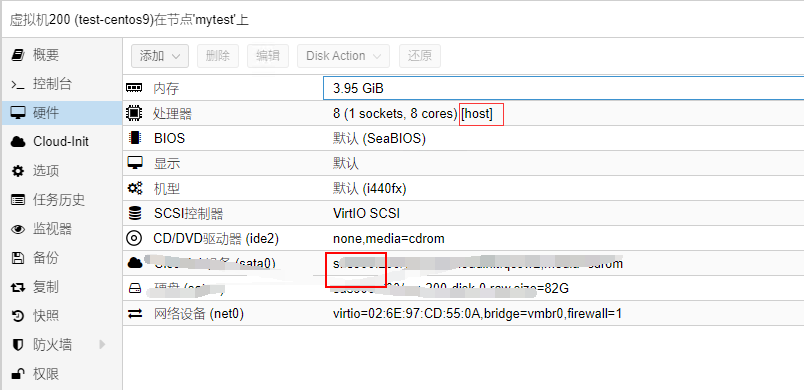Screen dimensions: 804x390
Task: Click the chip icon in BIOS row
Action: pos(134,138)
